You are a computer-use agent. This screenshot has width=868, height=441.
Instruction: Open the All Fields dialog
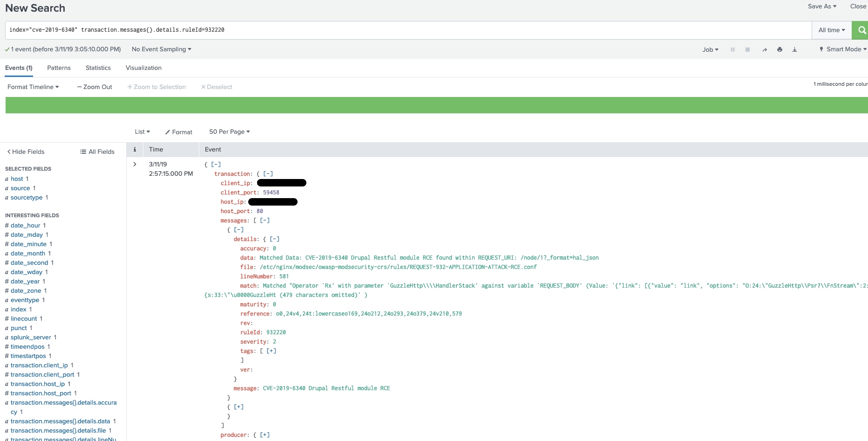point(97,152)
